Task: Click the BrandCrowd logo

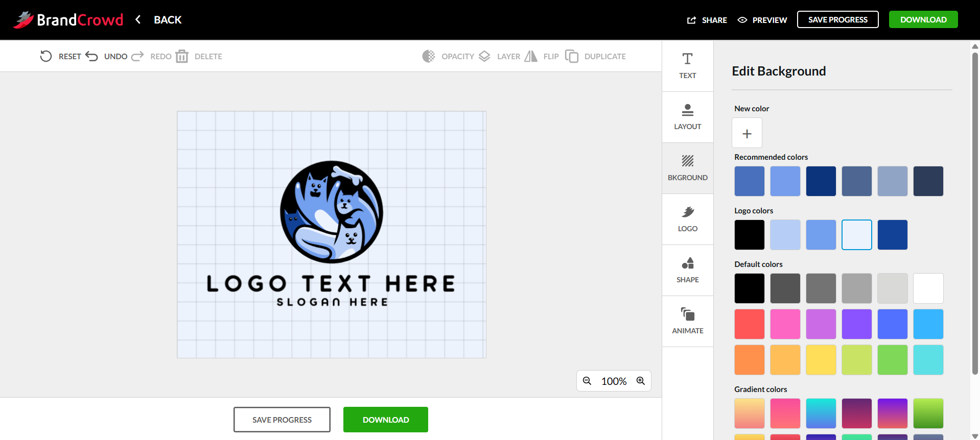Action: [68, 19]
